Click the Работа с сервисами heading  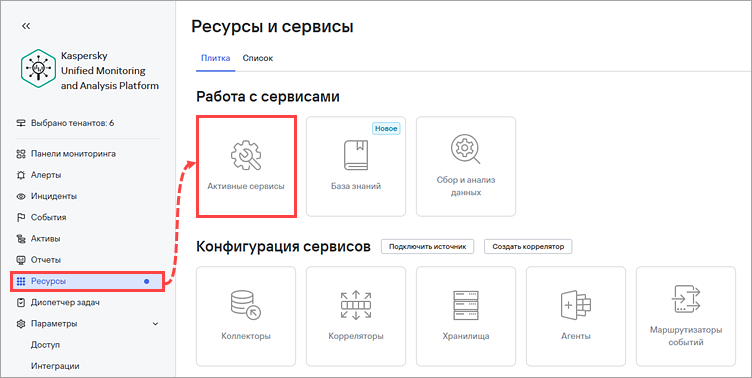point(268,96)
